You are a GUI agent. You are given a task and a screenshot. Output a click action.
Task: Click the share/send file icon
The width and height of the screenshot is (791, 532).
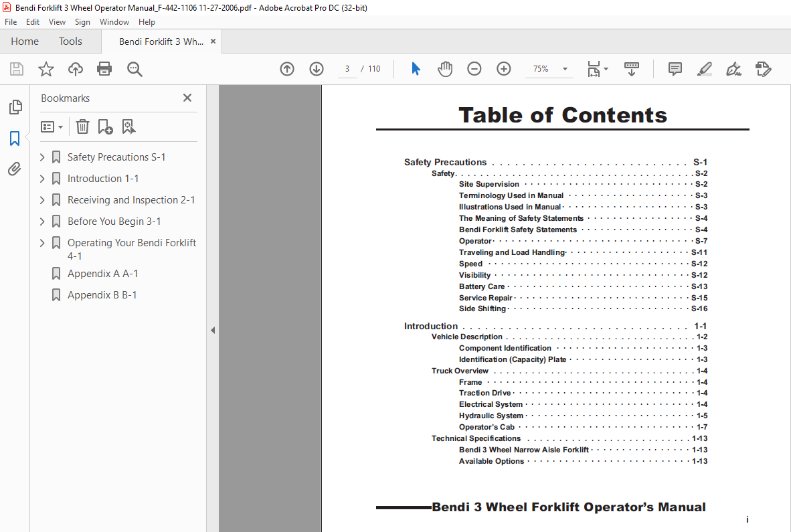point(764,68)
